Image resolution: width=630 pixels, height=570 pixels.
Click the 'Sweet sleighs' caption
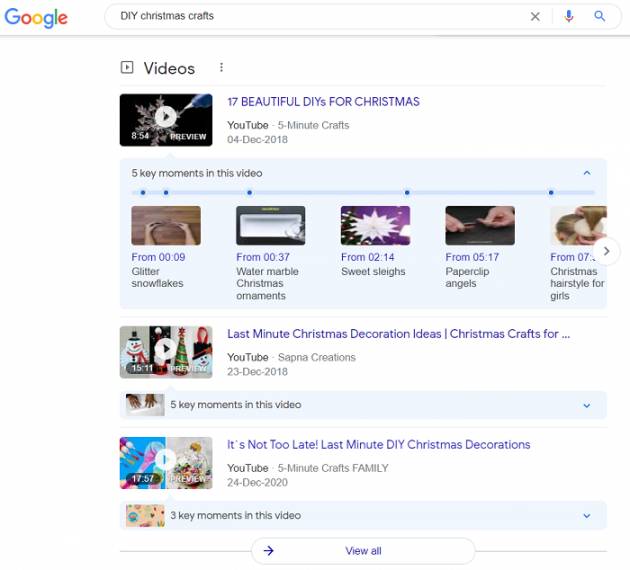(x=373, y=272)
